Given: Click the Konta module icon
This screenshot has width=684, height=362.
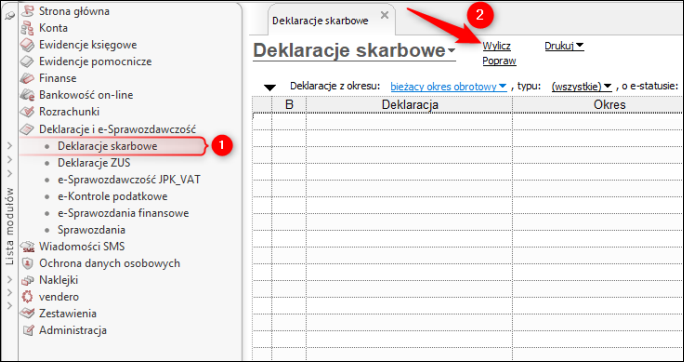Looking at the screenshot, I should pyautogui.click(x=27, y=28).
